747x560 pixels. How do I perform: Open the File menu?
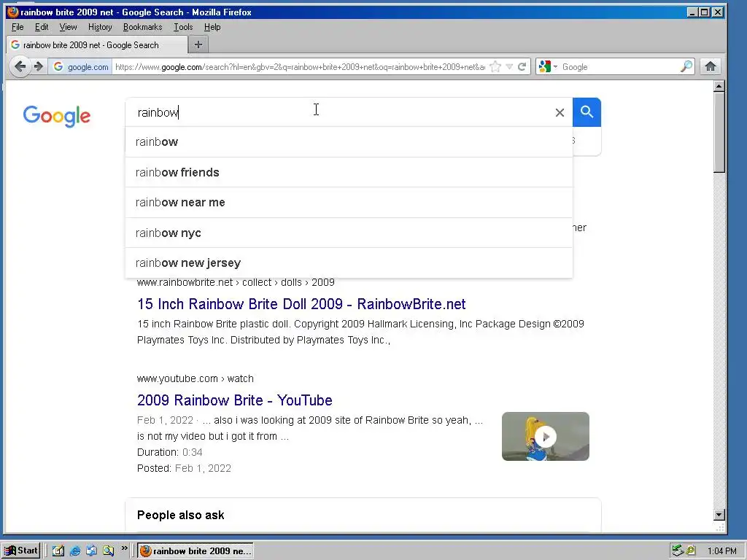[x=18, y=27]
